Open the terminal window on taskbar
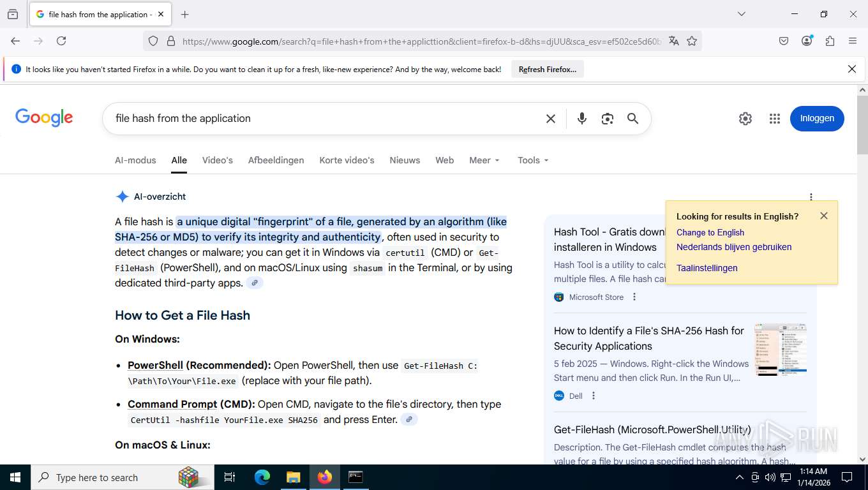 [355, 477]
